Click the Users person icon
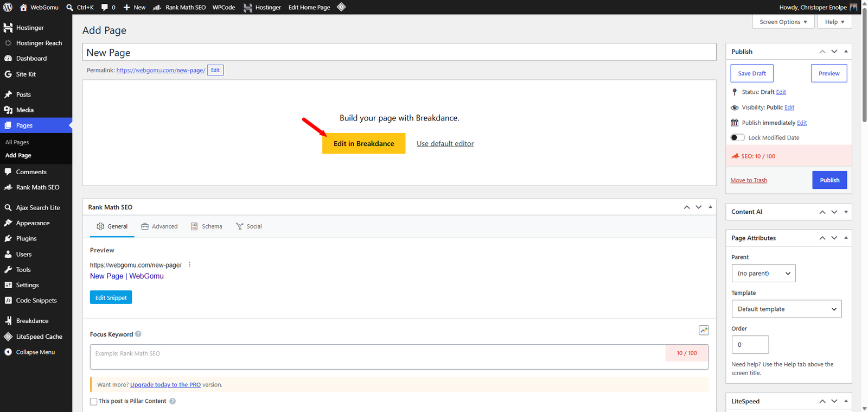This screenshot has height=412, width=868. 8,254
